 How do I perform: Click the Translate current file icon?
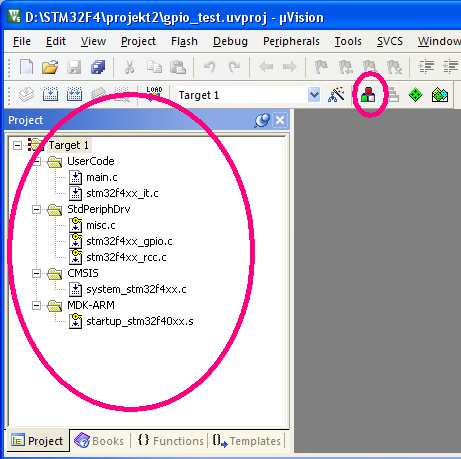click(x=26, y=95)
